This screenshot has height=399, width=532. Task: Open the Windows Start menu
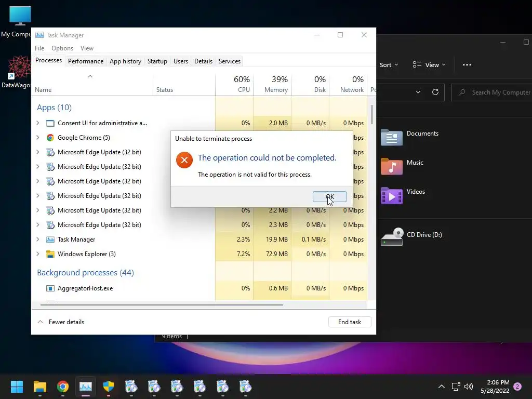[x=17, y=387]
